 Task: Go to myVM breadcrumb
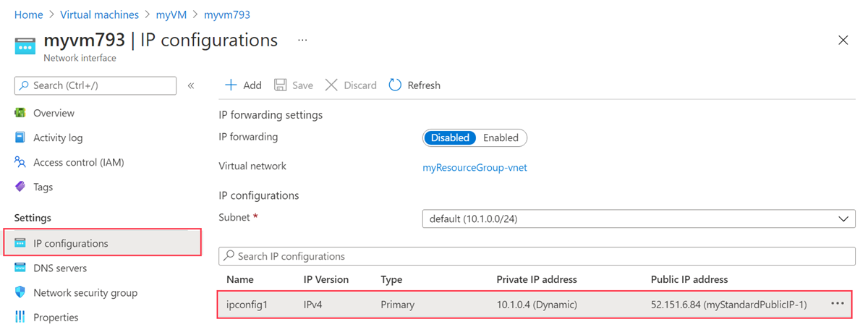tap(171, 14)
